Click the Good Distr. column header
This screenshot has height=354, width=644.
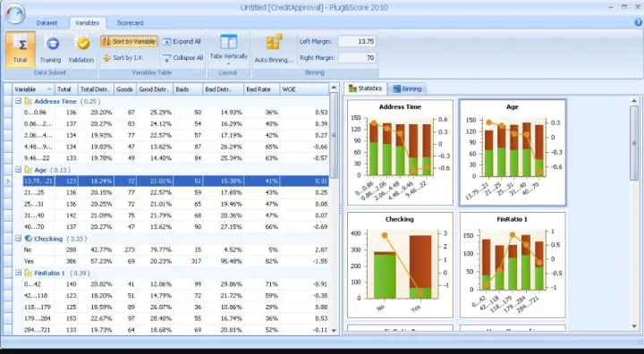point(155,89)
